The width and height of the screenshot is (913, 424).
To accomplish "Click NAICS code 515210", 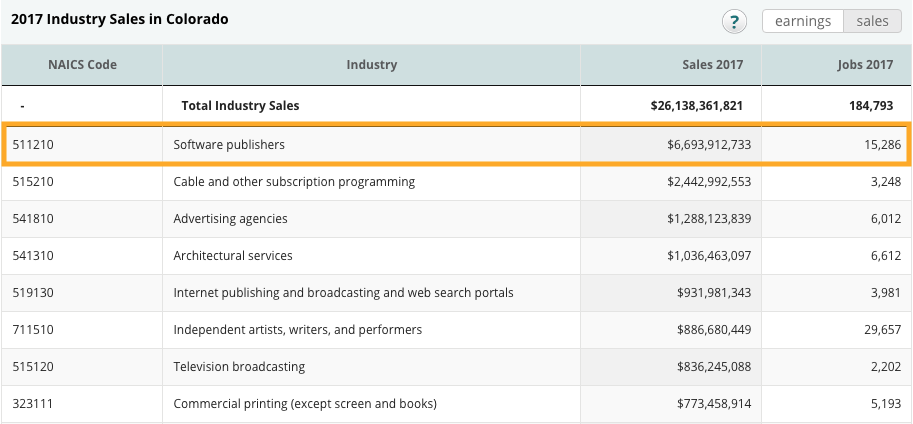I will [x=33, y=182].
